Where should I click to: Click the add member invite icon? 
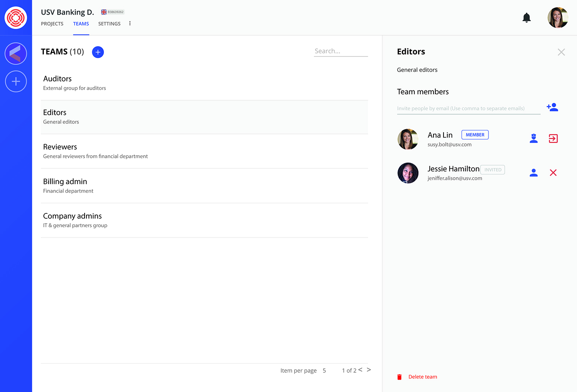point(552,107)
